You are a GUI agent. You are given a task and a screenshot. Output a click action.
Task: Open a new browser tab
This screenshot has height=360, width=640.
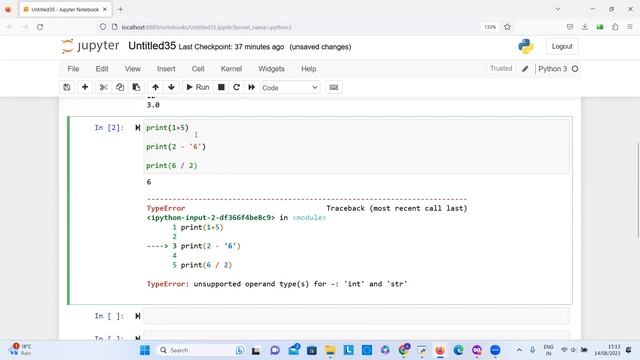coord(120,9)
